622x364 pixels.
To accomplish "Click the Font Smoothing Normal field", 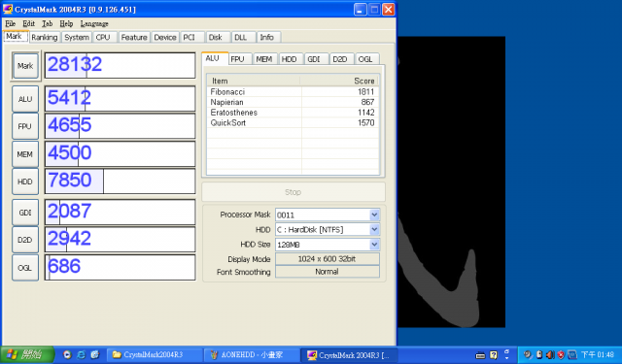I will tap(328, 272).
